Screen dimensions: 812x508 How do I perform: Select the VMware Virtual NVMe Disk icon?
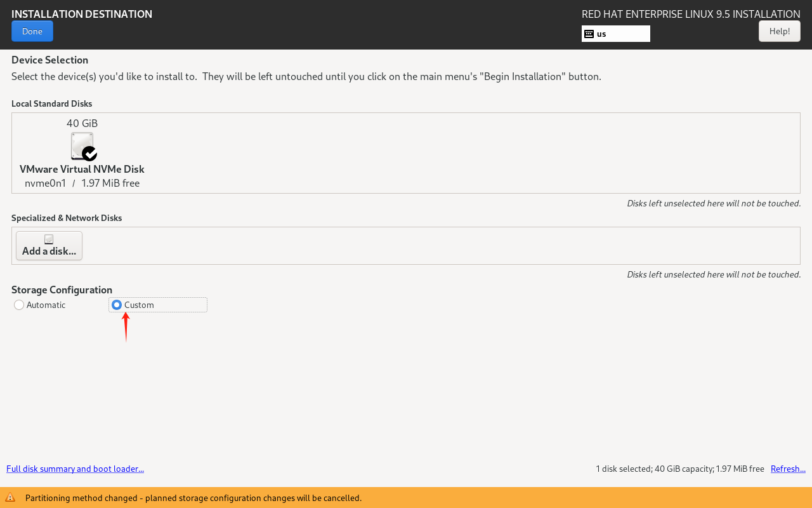83,146
